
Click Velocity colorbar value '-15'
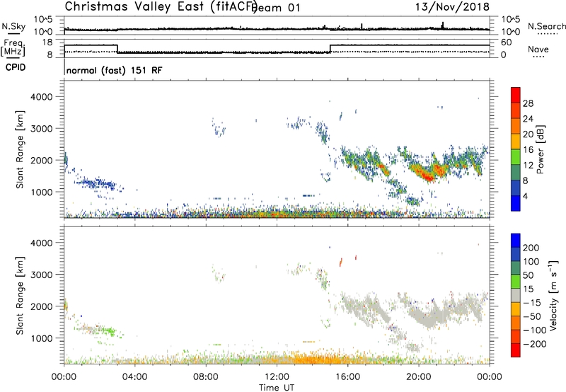click(532, 303)
